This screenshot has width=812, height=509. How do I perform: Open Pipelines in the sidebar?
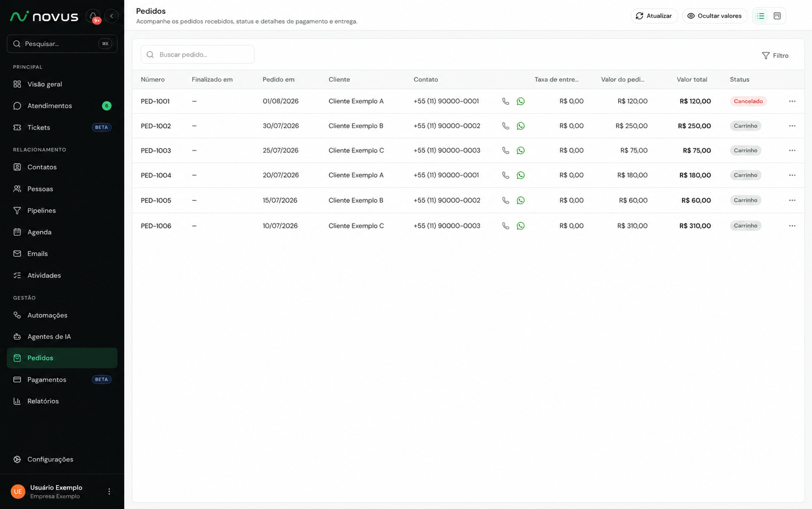tap(62, 211)
